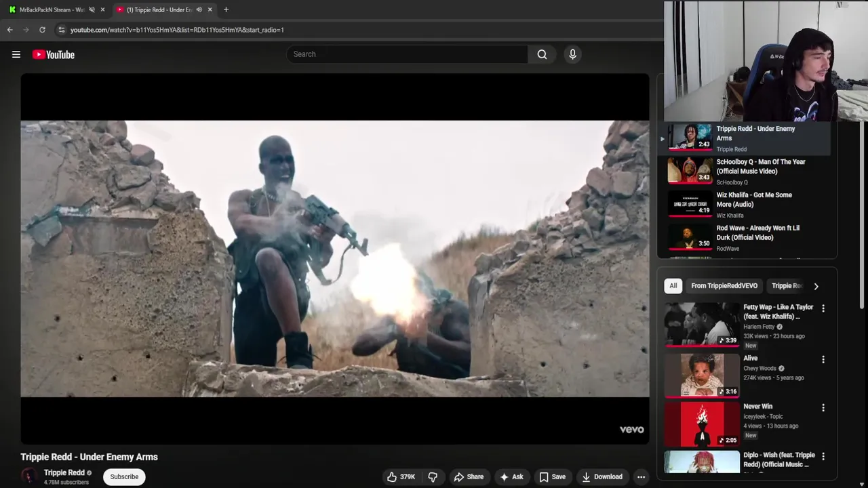The width and height of the screenshot is (868, 488).
Task: Subscribe to Trippie Redd
Action: (124, 476)
